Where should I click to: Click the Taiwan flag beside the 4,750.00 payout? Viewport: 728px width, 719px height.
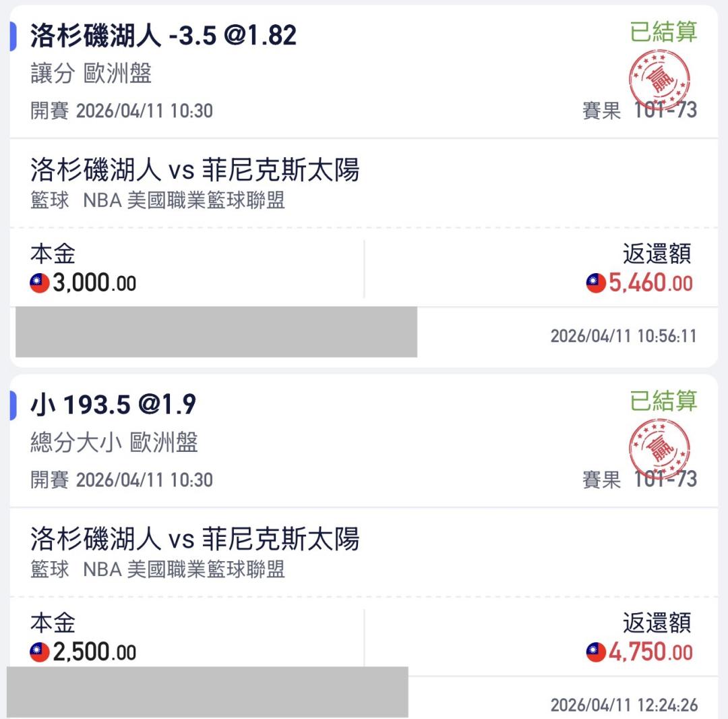coord(596,652)
